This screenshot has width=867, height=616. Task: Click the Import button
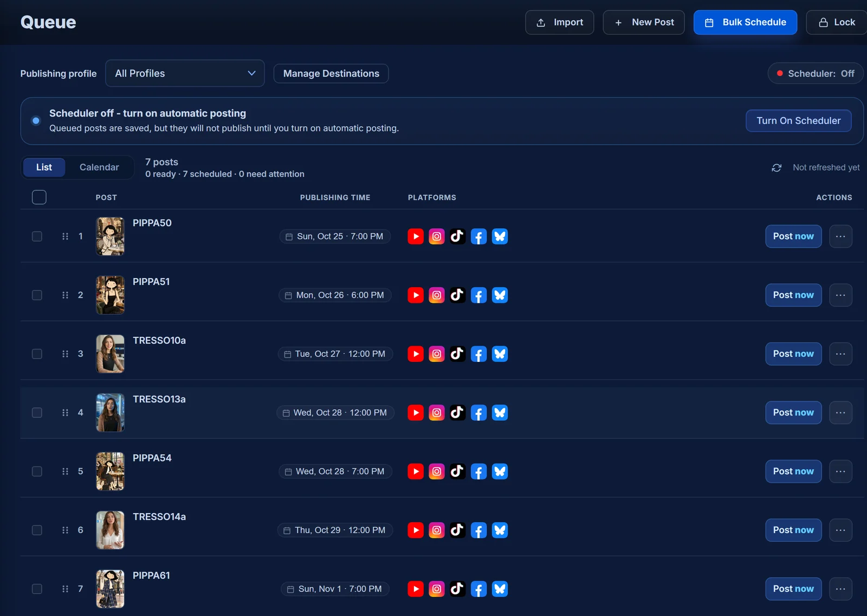tap(559, 22)
